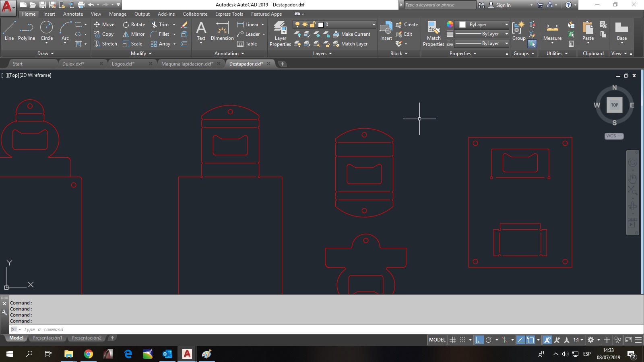
Task: Click the Trim tool icon
Action: [x=154, y=25]
